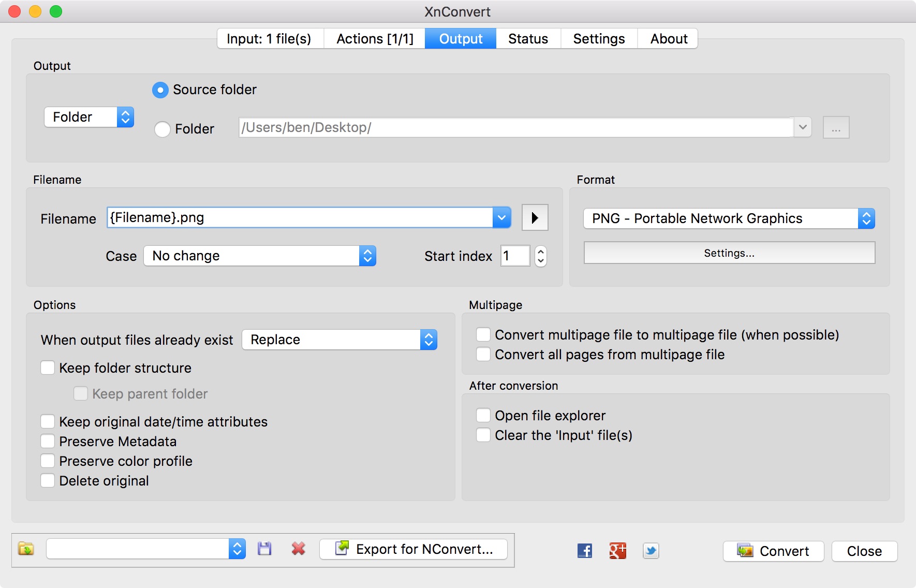The height and width of the screenshot is (588, 916).
Task: Check Delete original option
Action: [48, 481]
